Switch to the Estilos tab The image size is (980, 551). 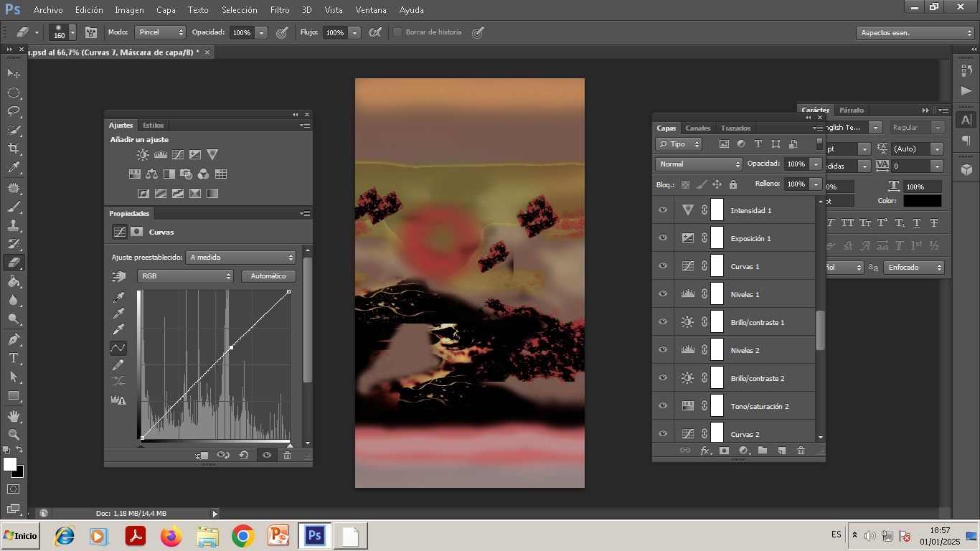pos(153,125)
